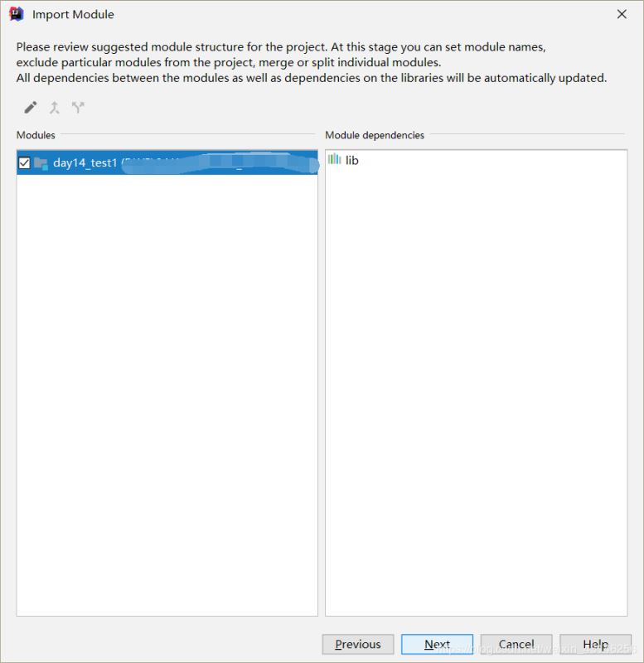The image size is (644, 663).
Task: Click the IntelliJ IDEA logo in title bar
Action: 16,14
